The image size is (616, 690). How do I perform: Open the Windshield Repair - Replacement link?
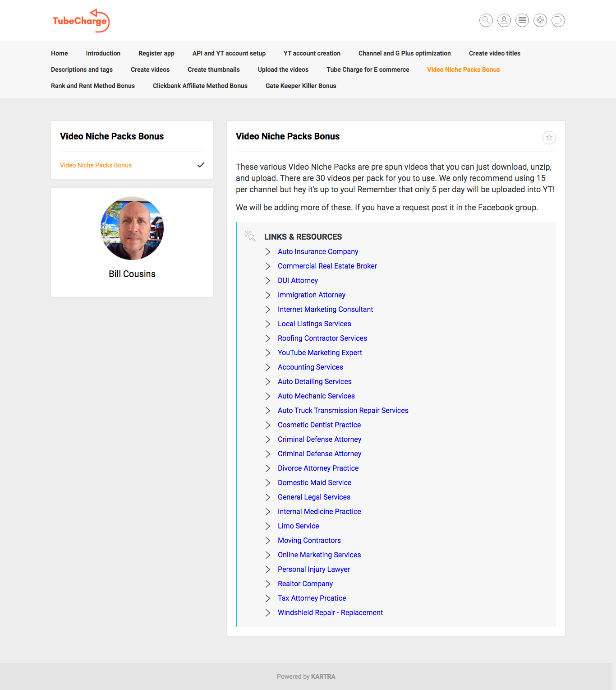pos(330,613)
